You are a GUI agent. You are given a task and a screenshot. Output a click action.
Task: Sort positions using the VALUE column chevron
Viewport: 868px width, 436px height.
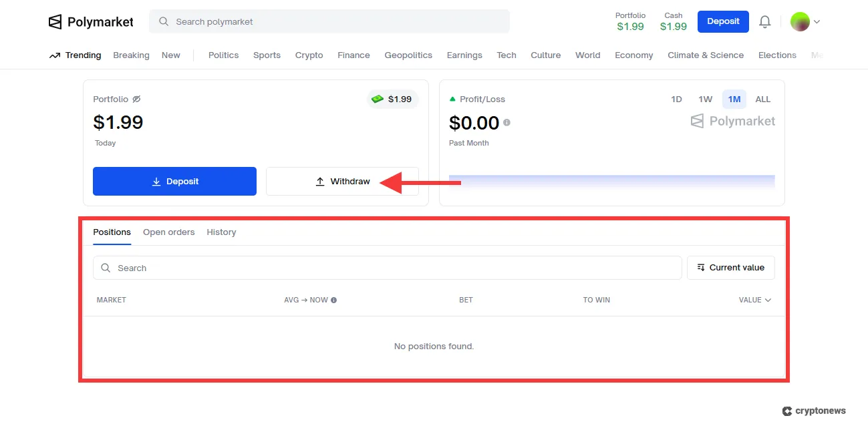pyautogui.click(x=767, y=300)
